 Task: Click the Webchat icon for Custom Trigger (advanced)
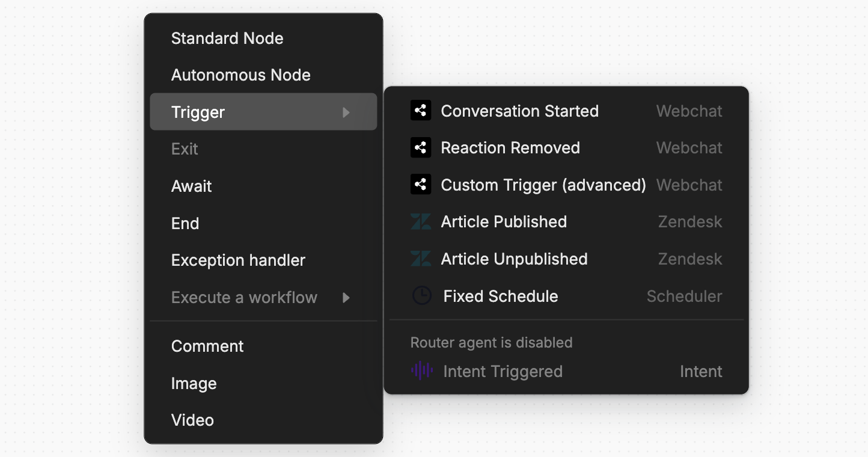point(421,185)
